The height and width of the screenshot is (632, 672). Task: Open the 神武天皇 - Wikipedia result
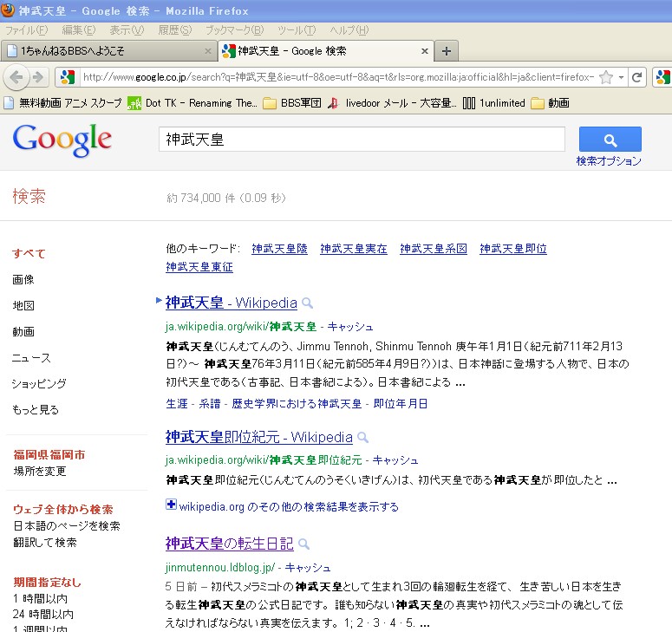point(231,303)
